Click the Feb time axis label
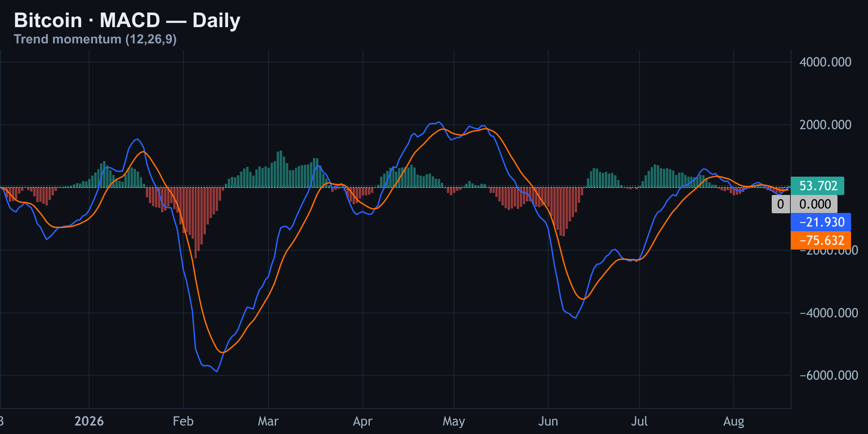The width and height of the screenshot is (868, 434). (x=183, y=421)
